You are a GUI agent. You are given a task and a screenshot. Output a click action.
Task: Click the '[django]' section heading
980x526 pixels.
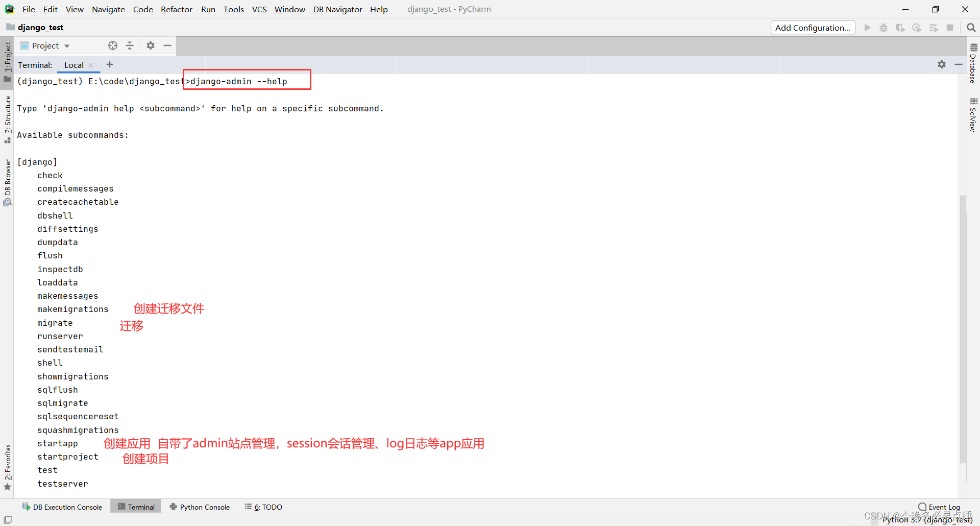(37, 162)
